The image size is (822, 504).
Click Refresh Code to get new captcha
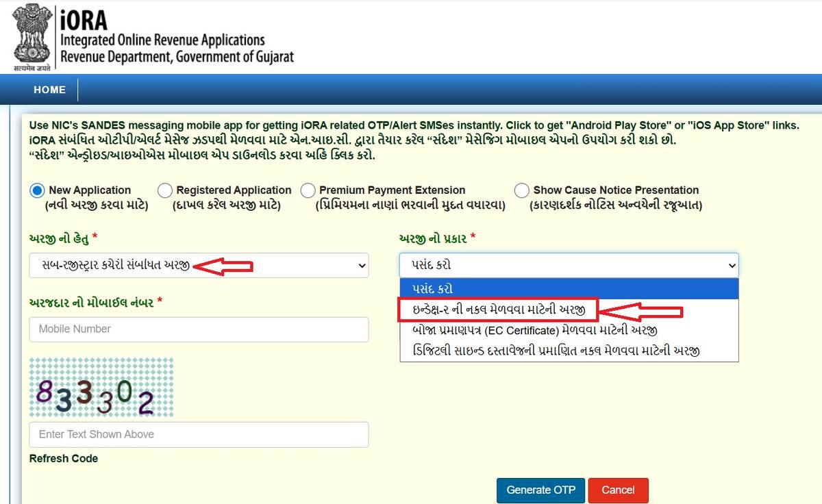point(63,458)
